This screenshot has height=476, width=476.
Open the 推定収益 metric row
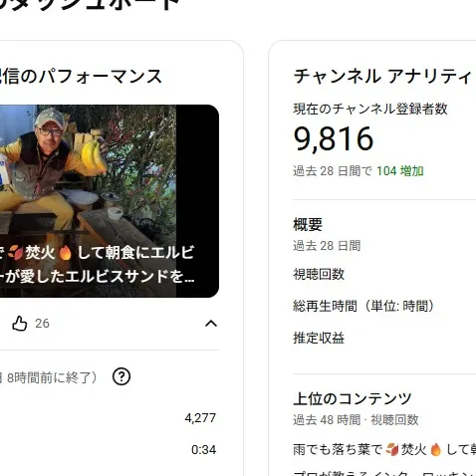384,338
